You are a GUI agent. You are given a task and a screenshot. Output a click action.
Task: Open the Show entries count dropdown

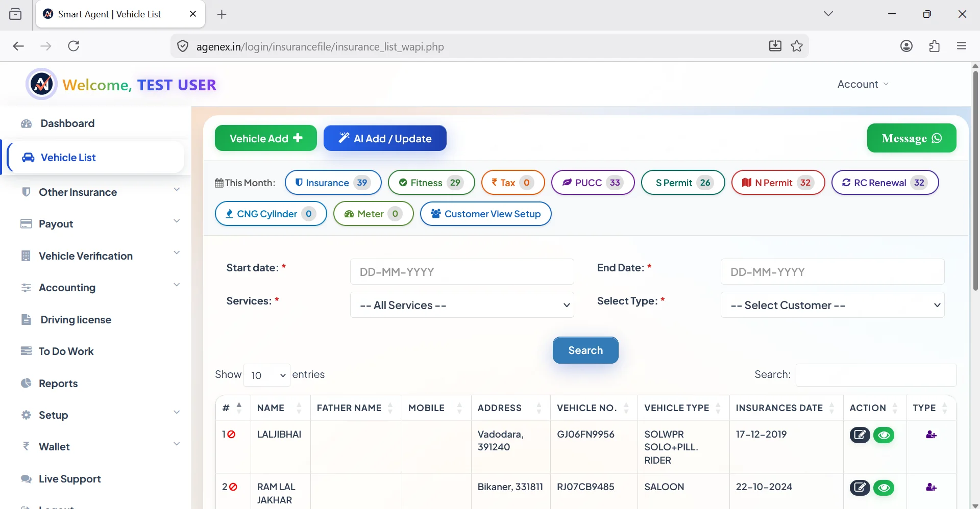point(267,375)
